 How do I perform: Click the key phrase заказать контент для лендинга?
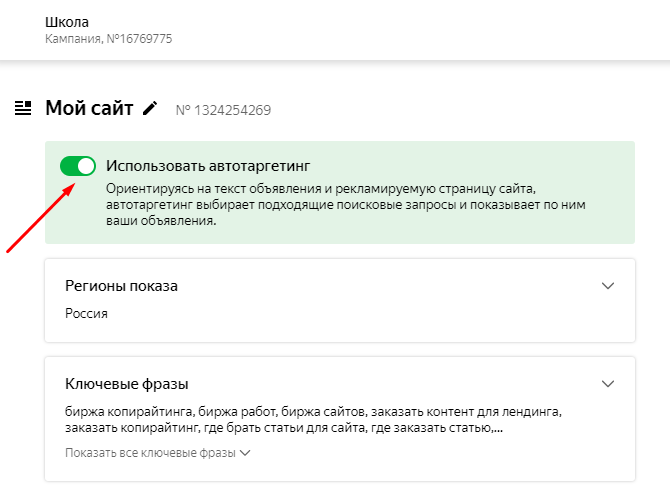465,412
